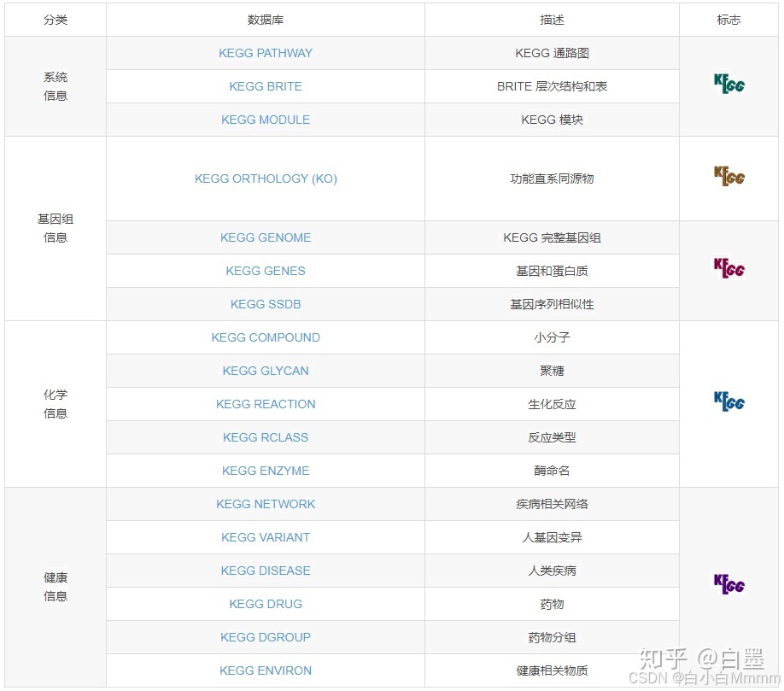This screenshot has height=691, width=784.
Task: Click the description 基因序列相似性
Action: (x=552, y=304)
